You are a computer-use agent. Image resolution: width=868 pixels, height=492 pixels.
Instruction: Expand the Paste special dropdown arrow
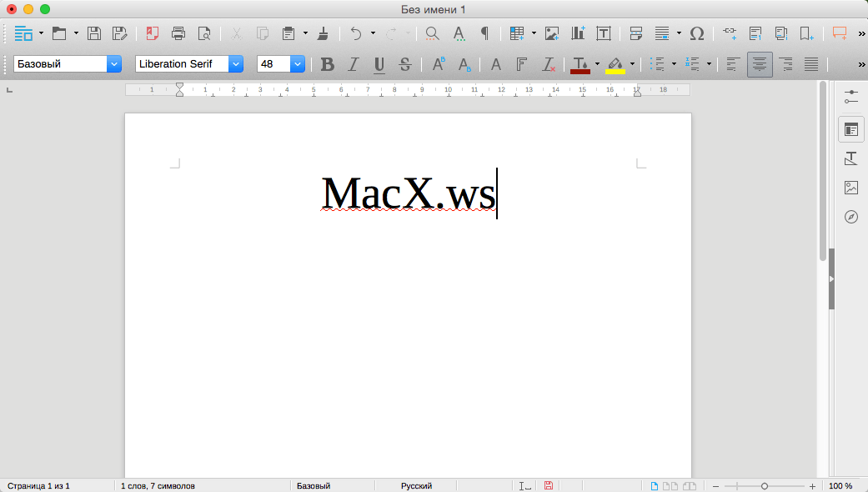[305, 33]
